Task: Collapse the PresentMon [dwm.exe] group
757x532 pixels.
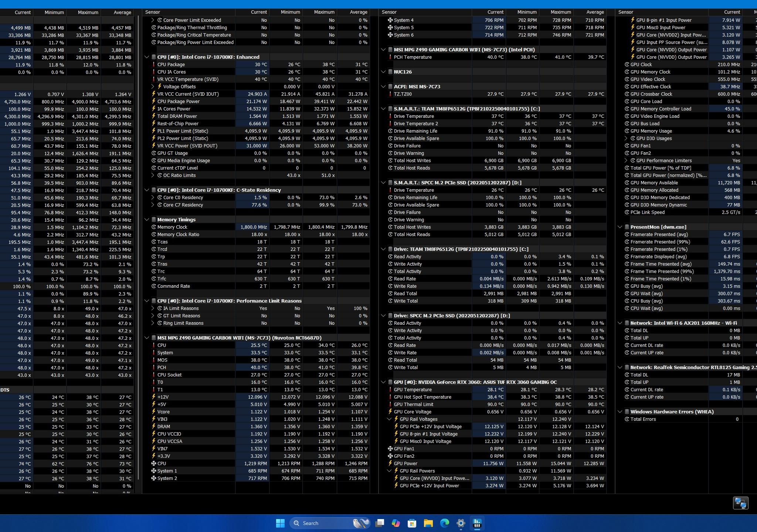Action: click(620, 227)
